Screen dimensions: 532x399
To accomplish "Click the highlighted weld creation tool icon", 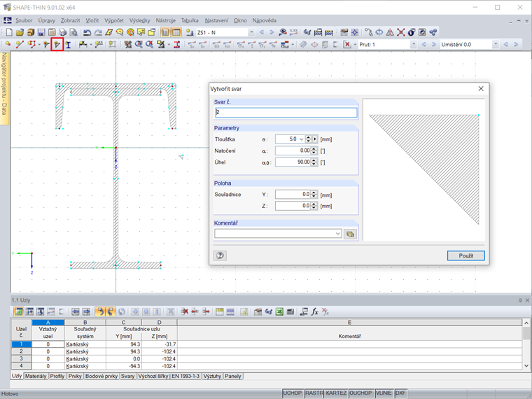I will tap(57, 44).
